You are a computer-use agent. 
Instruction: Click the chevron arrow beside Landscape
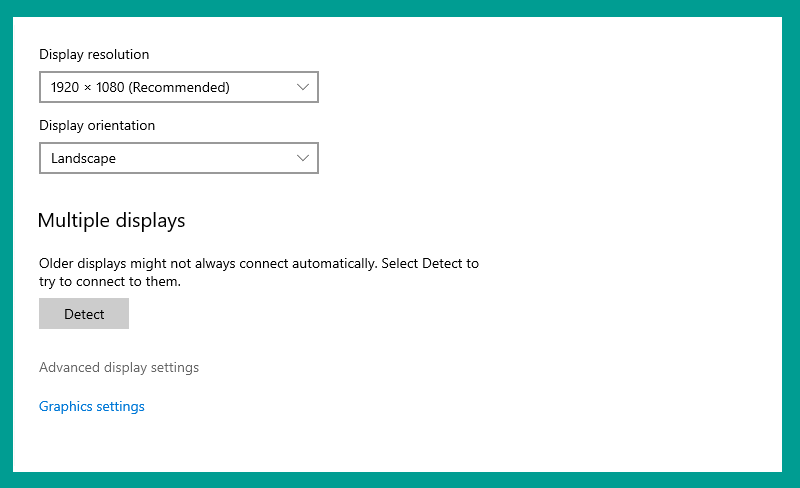tap(303, 158)
